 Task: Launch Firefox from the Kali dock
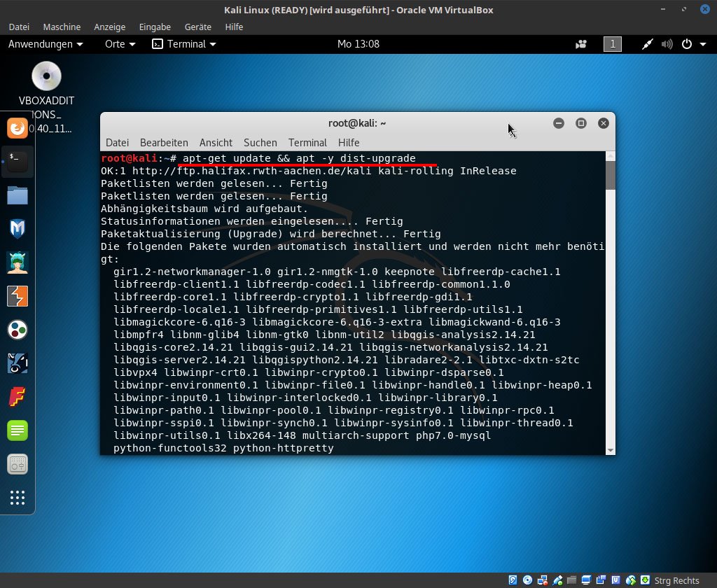18,127
